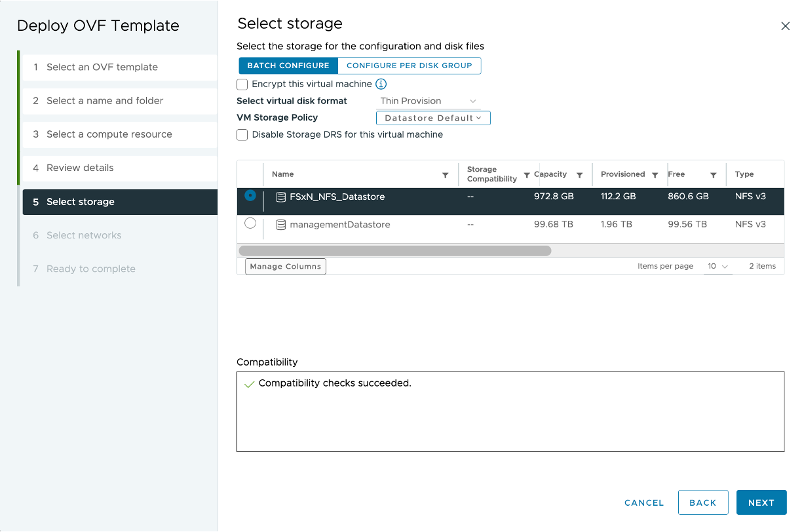Screen dimensions: 802x532
Task: Expand the Datastore Default policy dropdown
Action: click(x=433, y=118)
